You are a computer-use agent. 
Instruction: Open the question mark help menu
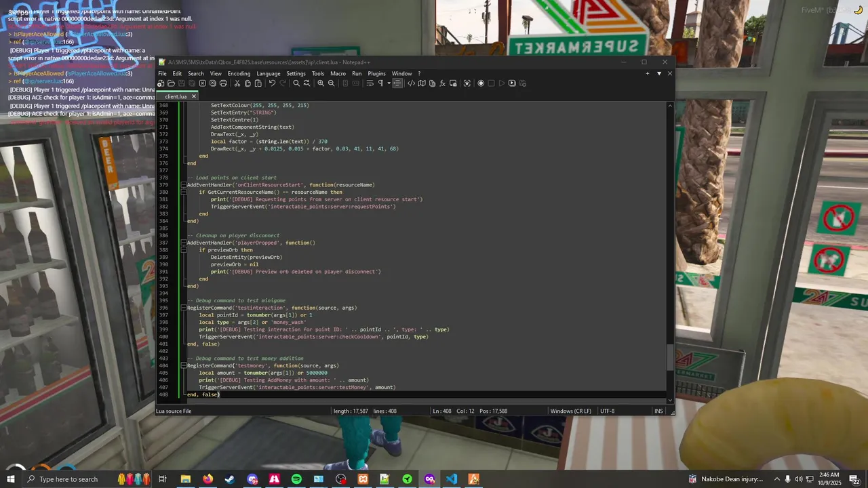(x=419, y=73)
